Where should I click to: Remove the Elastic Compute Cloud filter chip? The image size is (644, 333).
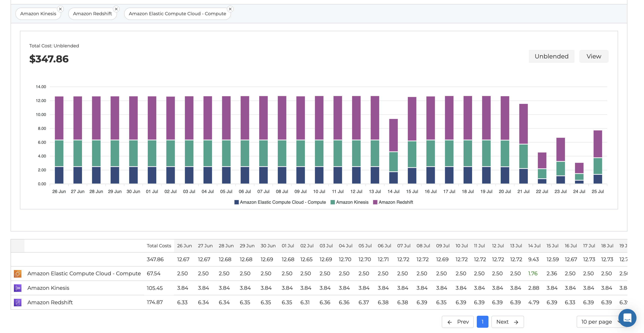click(230, 9)
